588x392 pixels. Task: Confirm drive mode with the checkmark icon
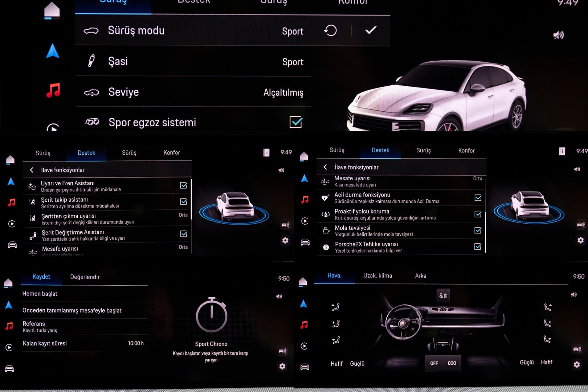click(371, 30)
